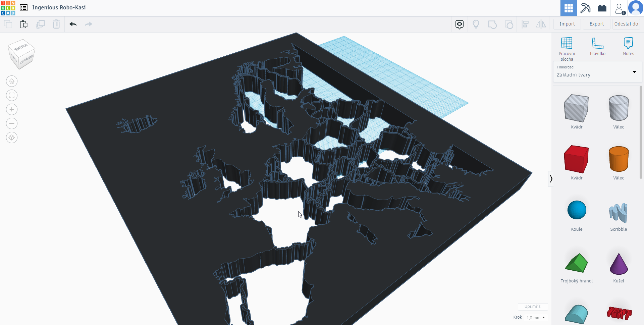Screen dimensions: 644x325
Task: Switch to Bricks mode tab
Action: (602, 8)
